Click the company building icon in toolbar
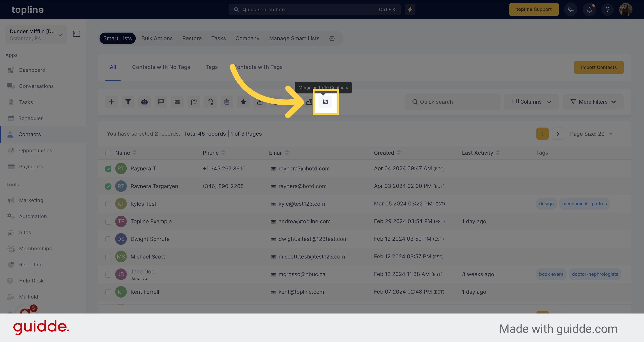Viewport: 644px width, 342px height. pyautogui.click(x=309, y=102)
